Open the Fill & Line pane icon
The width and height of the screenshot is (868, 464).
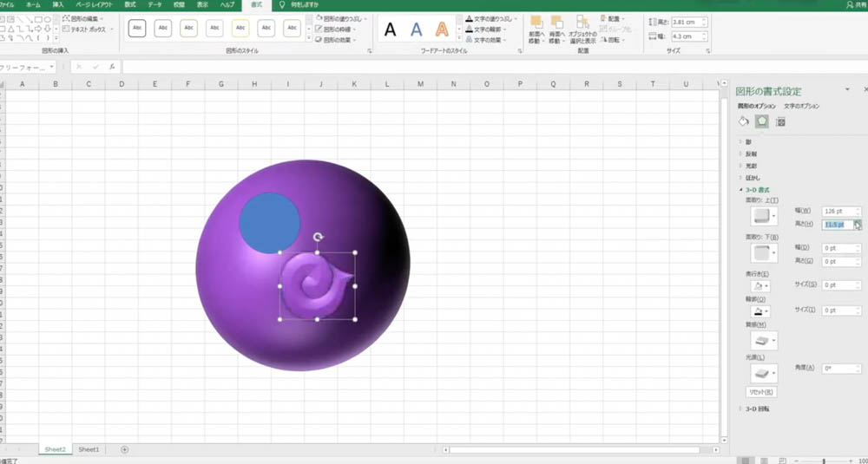[x=744, y=121]
